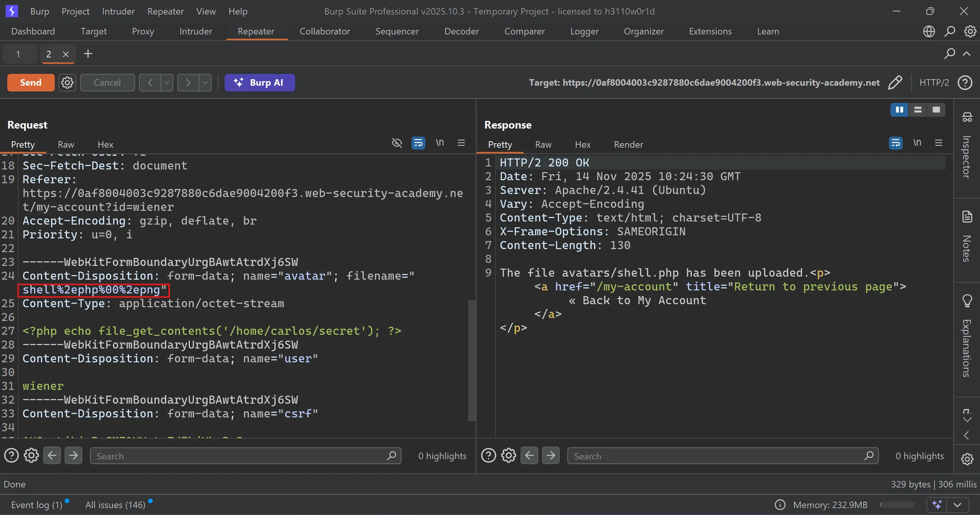
Task: Click the edit target pencil icon
Action: coord(895,83)
